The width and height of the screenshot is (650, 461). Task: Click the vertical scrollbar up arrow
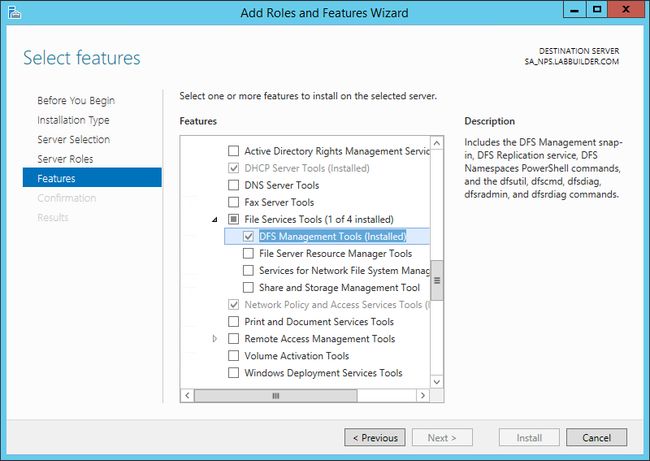[x=437, y=143]
